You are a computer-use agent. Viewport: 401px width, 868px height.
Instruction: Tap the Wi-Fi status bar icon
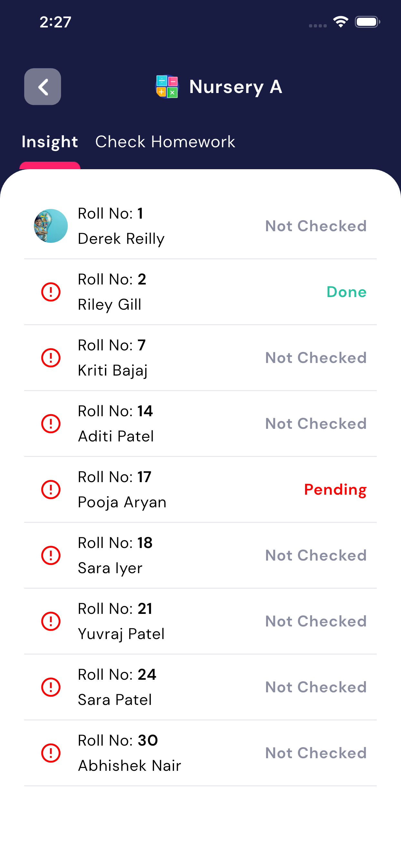point(340,22)
